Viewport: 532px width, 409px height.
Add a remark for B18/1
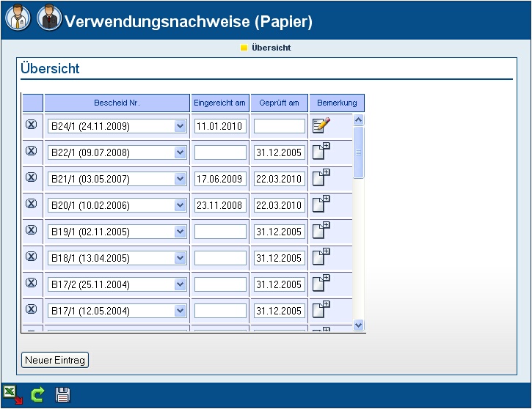[321, 257]
